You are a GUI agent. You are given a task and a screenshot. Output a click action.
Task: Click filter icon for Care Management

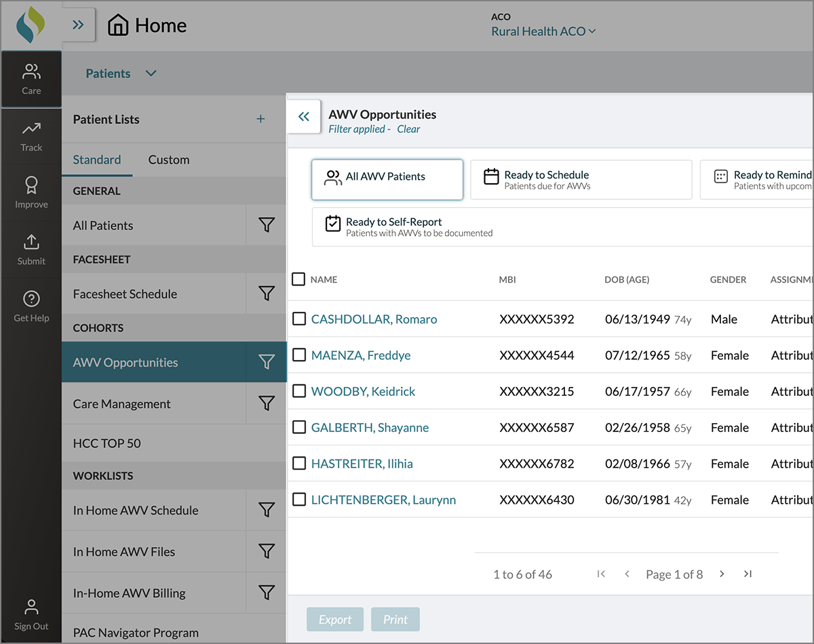coord(267,403)
